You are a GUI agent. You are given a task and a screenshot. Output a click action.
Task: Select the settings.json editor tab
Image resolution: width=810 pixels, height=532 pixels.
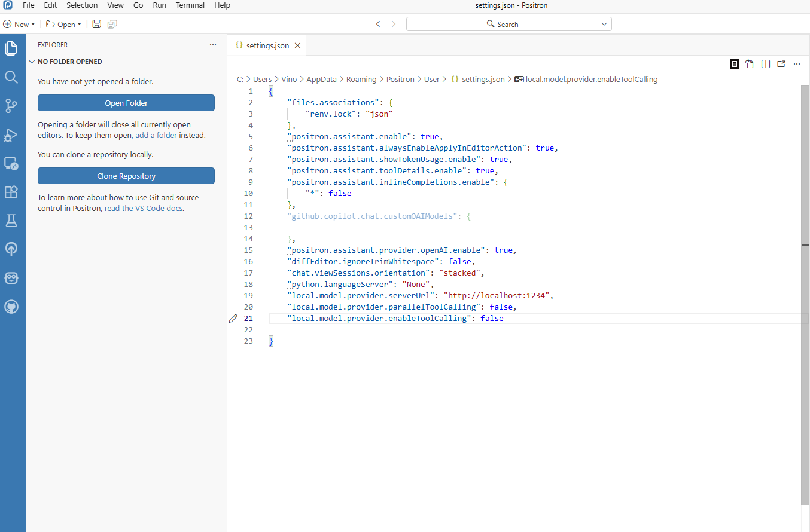[267, 45]
